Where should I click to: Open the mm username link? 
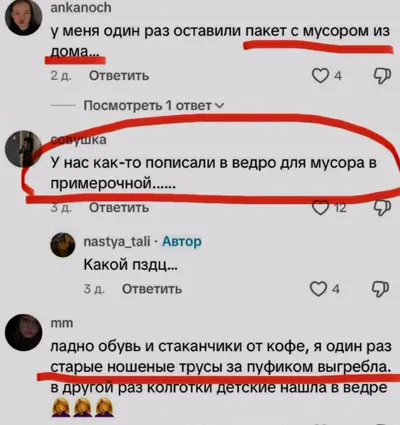(62, 323)
